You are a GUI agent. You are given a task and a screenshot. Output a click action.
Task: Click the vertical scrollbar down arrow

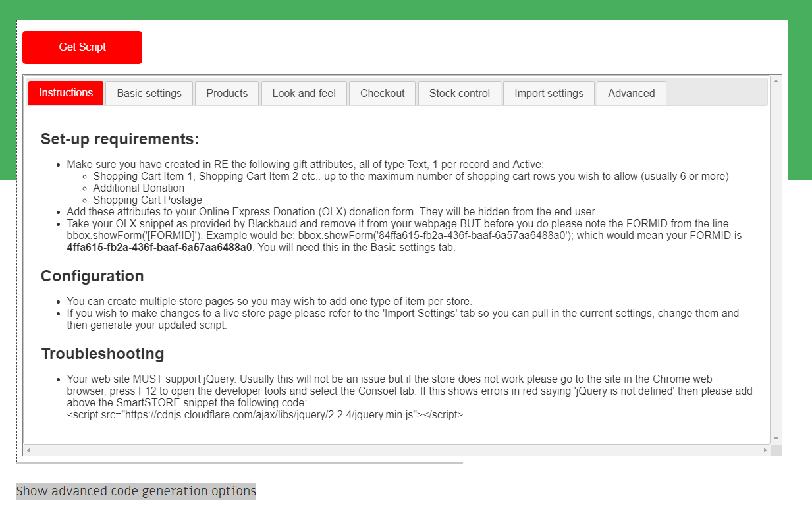coord(776,439)
